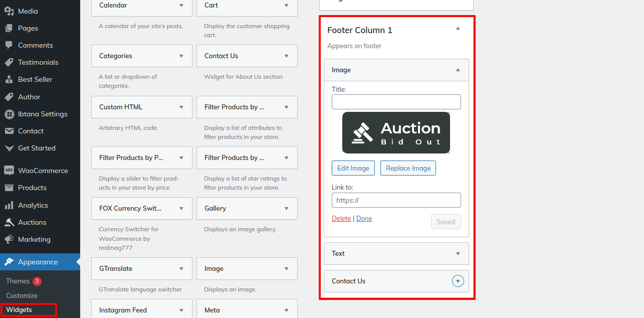Click the Link to URL field

point(396,200)
